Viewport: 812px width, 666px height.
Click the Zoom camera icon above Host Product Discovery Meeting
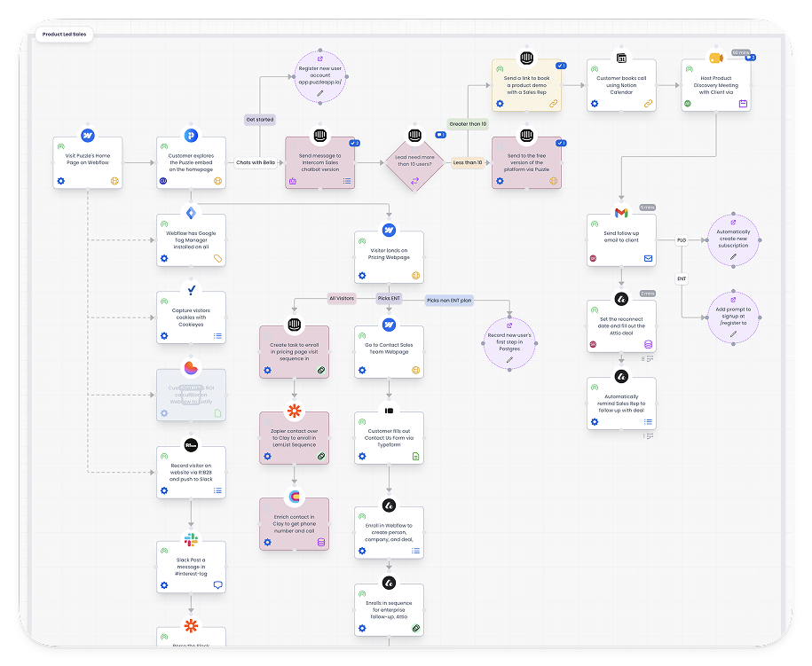point(716,58)
